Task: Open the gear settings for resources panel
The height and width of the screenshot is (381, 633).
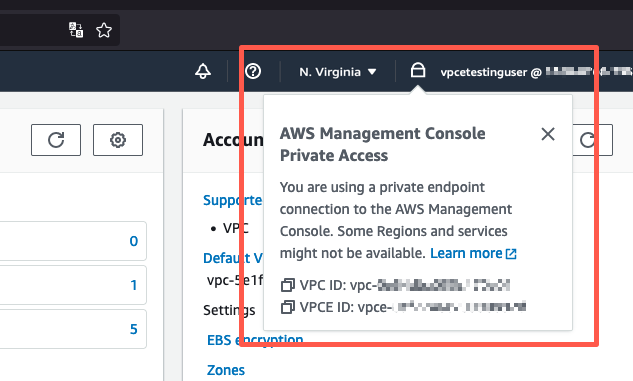Action: [118, 140]
